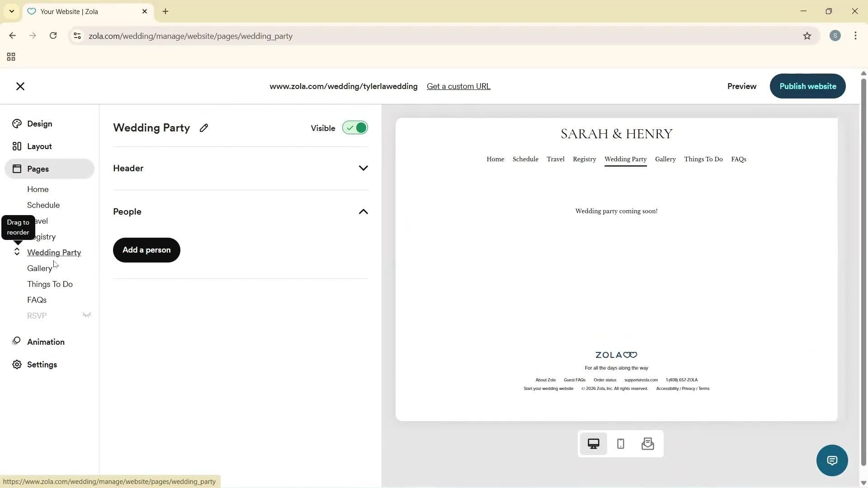Open website Settings via gear icon
Image resolution: width=868 pixels, height=488 pixels.
click(x=42, y=364)
